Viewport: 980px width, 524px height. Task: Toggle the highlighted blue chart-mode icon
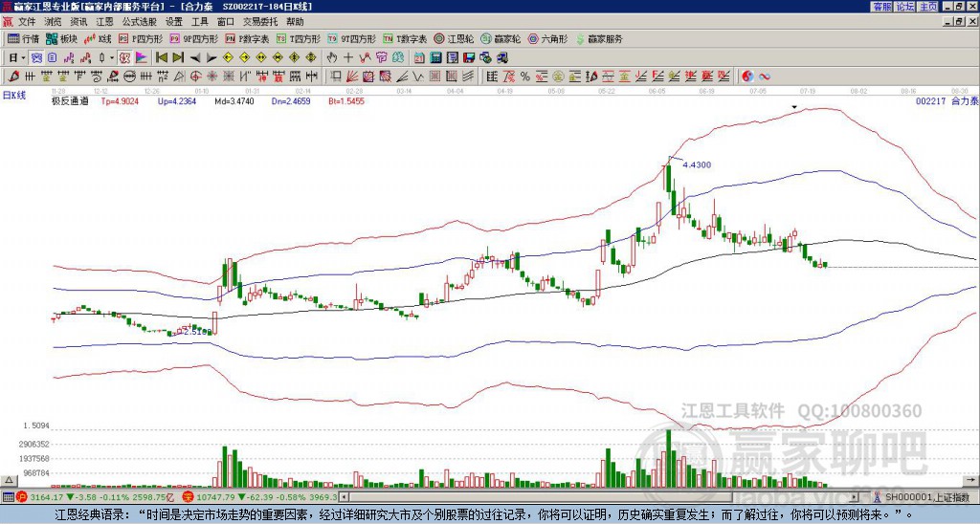click(36, 58)
